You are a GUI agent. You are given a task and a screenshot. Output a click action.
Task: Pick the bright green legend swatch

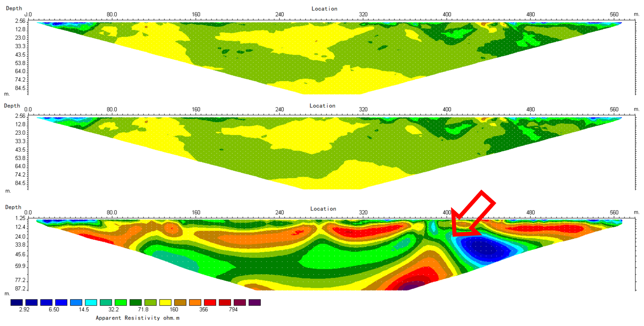(120, 302)
